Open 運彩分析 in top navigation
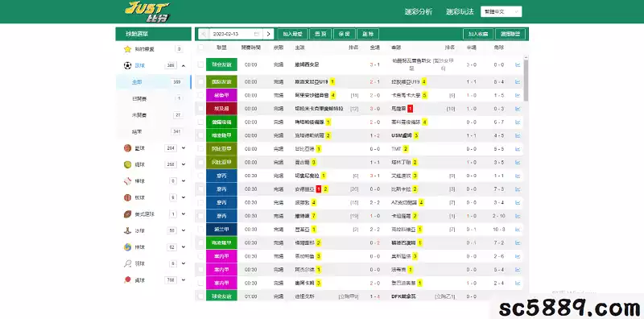This screenshot has width=644, height=319. (x=418, y=11)
